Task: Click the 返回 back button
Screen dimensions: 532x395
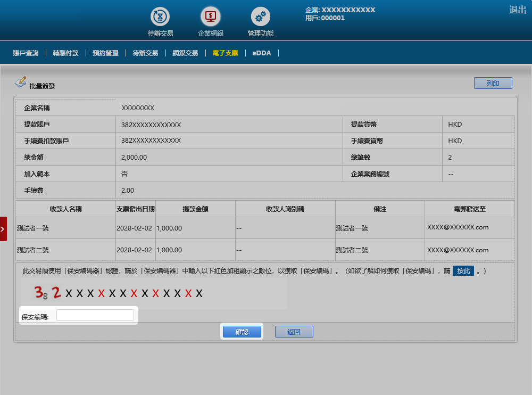Action: tap(294, 332)
